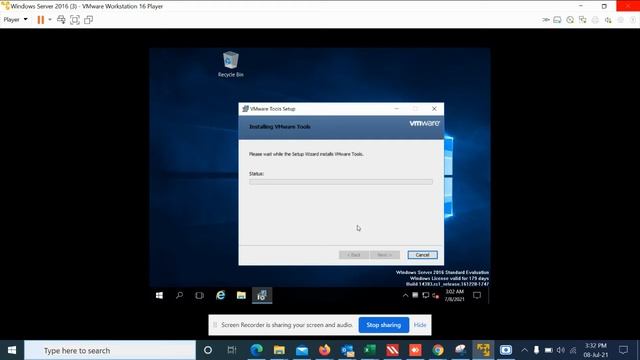Click the network adapter device icon

[582, 20]
